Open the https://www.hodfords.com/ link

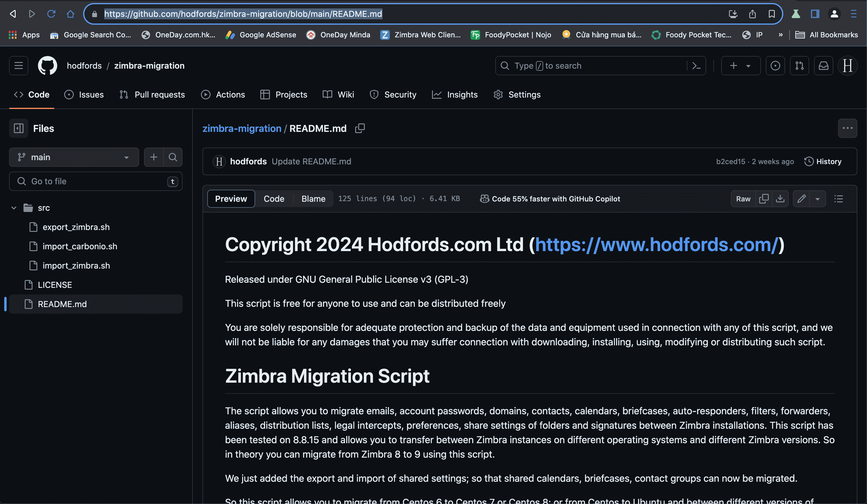click(656, 244)
